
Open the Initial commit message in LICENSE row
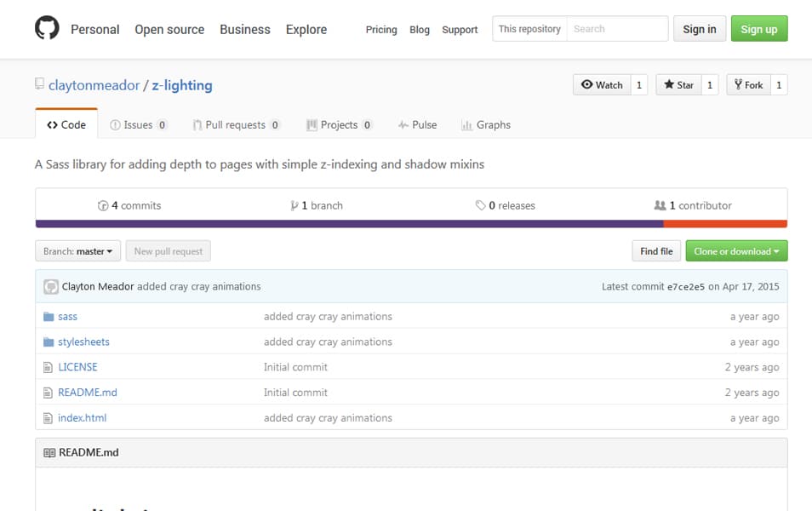[x=295, y=367]
